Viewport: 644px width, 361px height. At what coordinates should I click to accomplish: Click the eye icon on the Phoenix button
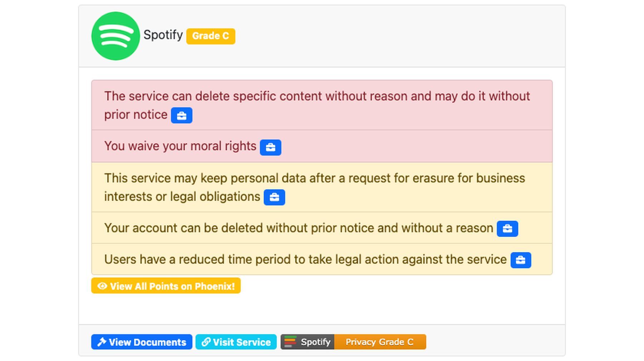click(x=102, y=286)
